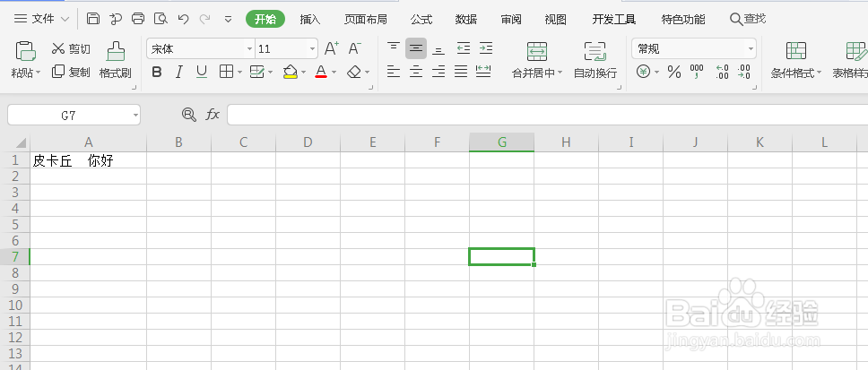Click the cell borders icon
Viewport: 868px width, 370px height.
click(226, 72)
